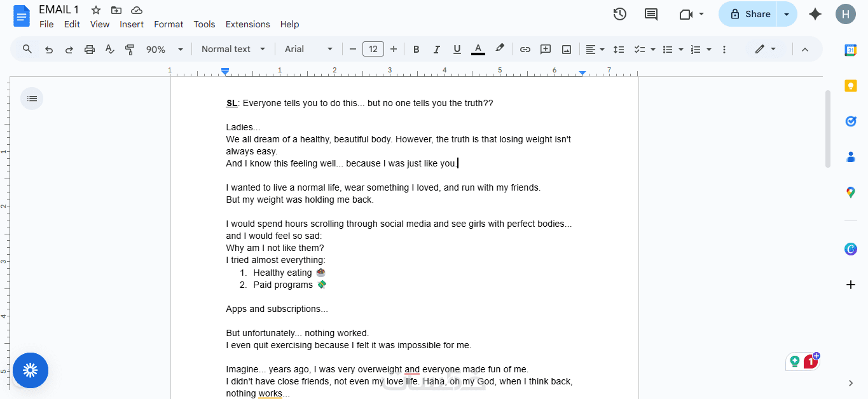Click the font size field 12
This screenshot has height=399, width=868.
(373, 49)
